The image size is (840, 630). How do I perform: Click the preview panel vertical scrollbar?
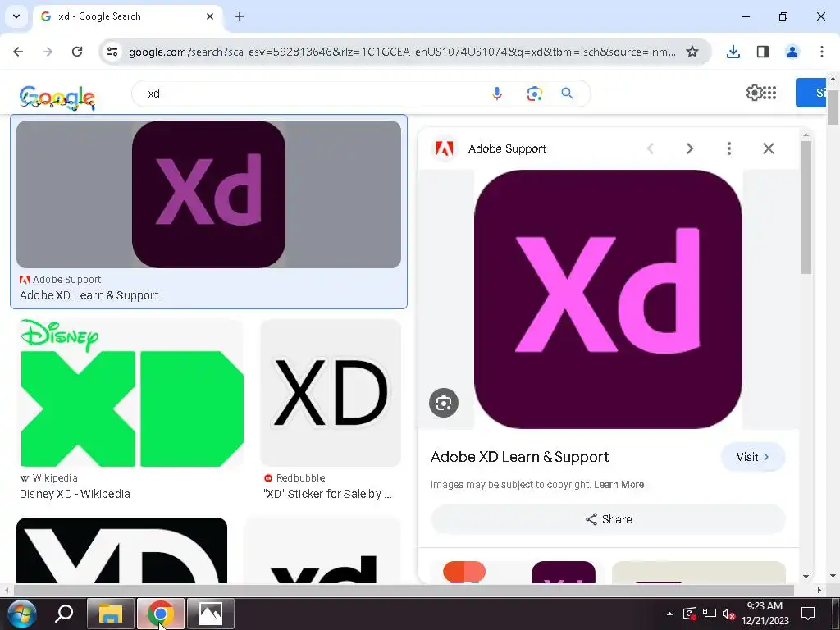click(x=806, y=208)
